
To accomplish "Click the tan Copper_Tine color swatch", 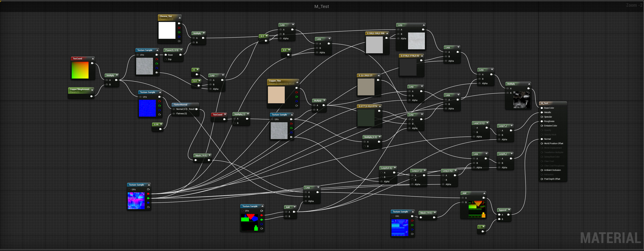I will 276,95.
